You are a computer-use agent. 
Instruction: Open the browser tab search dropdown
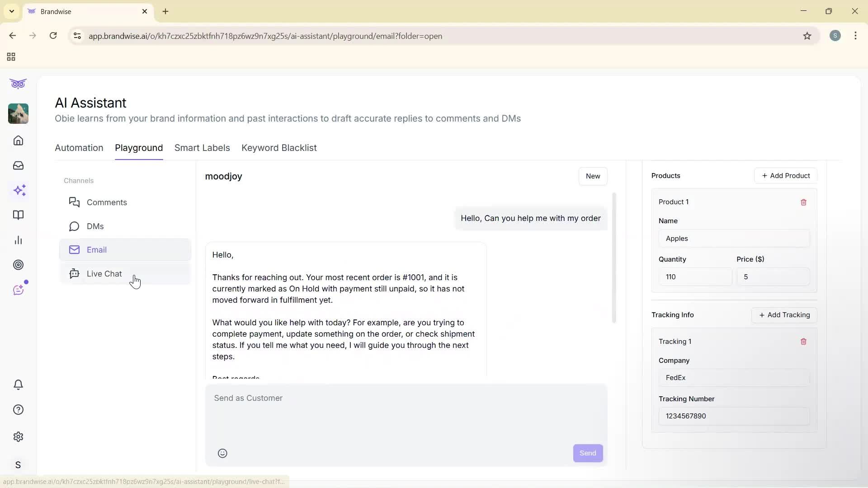[x=11, y=11]
